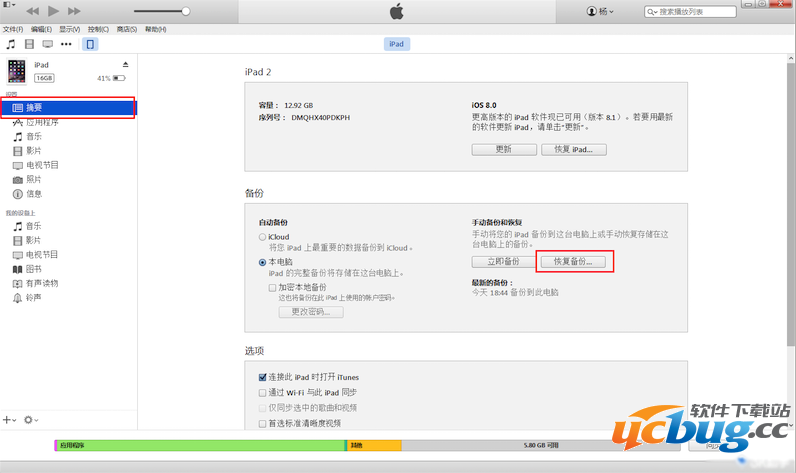
Task: Open the 文件(F) menu
Action: pyautogui.click(x=13, y=29)
